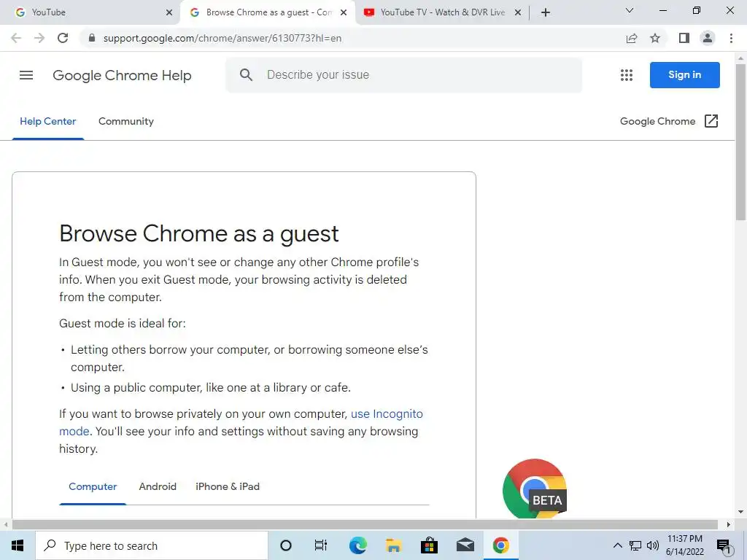Open the volume tray icon
This screenshot has height=560, width=747.
coord(653,545)
